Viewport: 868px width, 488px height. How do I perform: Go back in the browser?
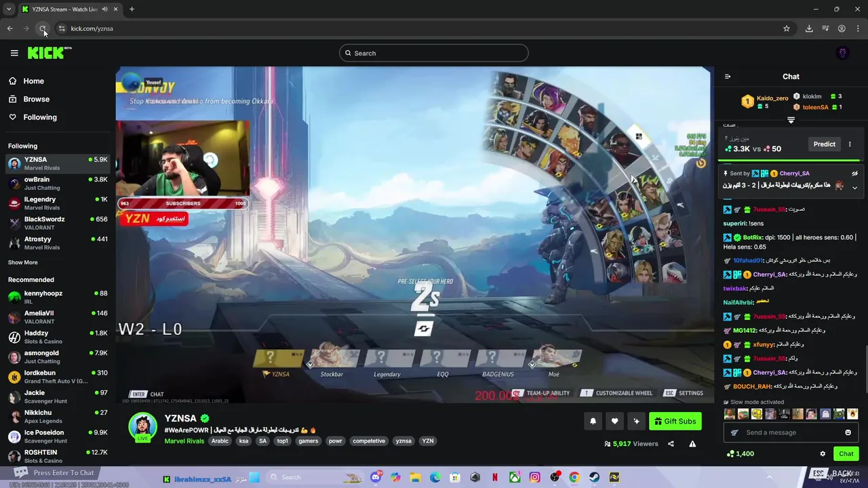[9, 28]
